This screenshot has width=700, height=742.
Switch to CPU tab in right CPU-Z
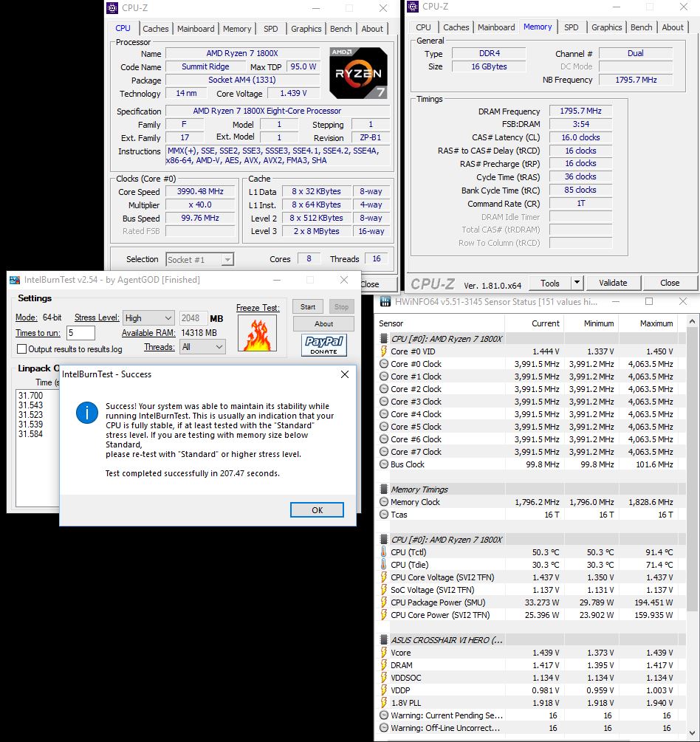[x=423, y=27]
